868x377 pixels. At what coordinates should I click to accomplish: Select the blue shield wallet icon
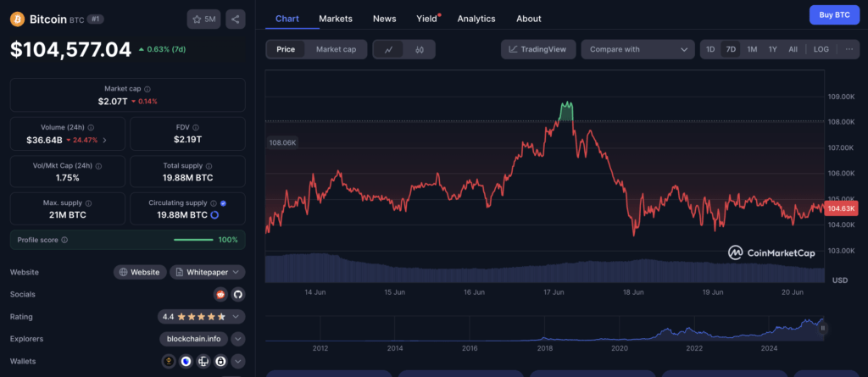186,362
